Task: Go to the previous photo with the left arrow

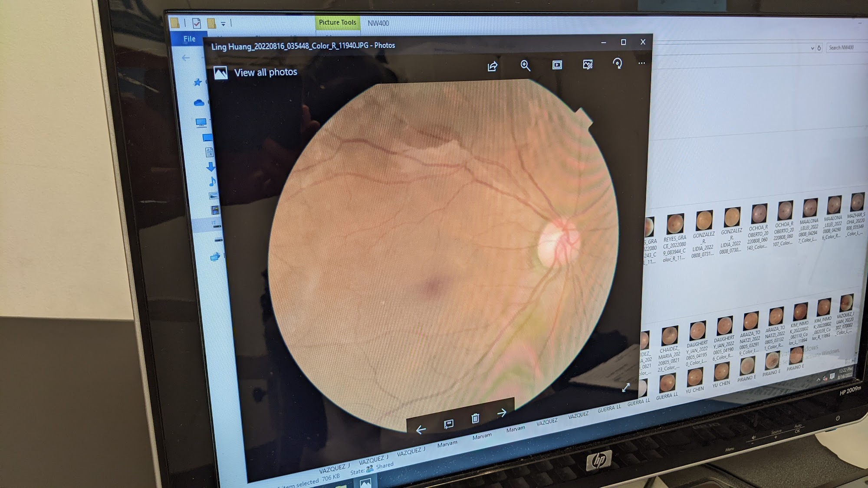Action: (421, 429)
